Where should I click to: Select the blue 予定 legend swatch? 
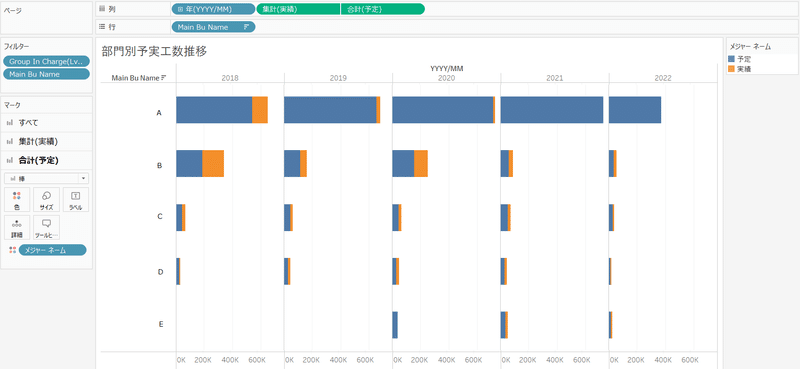point(732,59)
